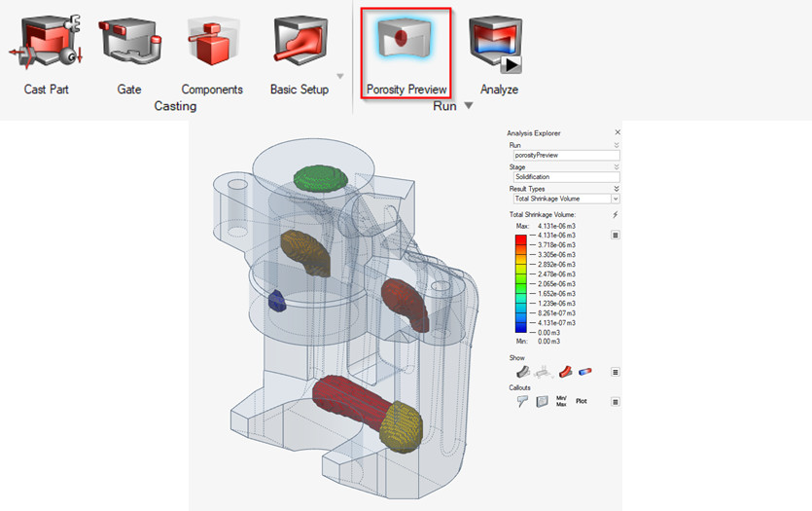Click the lightning bolt icon beside Total Shrinkage Volume
This screenshot has width=812, height=511.
click(x=615, y=214)
